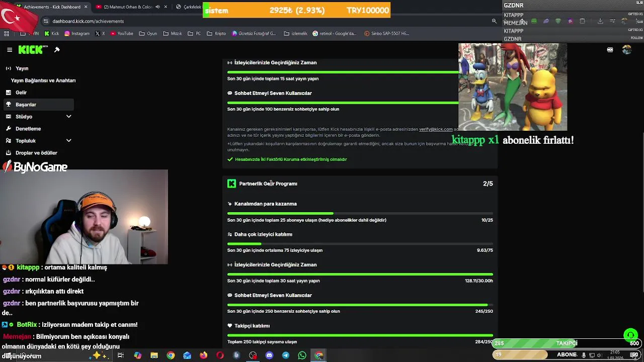Click the Takipçi katılımı heart icon

(x=230, y=326)
